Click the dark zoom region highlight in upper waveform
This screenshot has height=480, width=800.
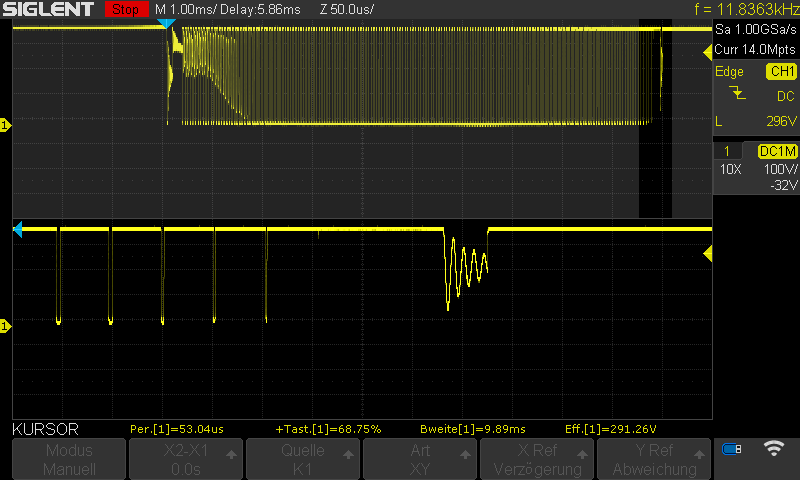655,118
